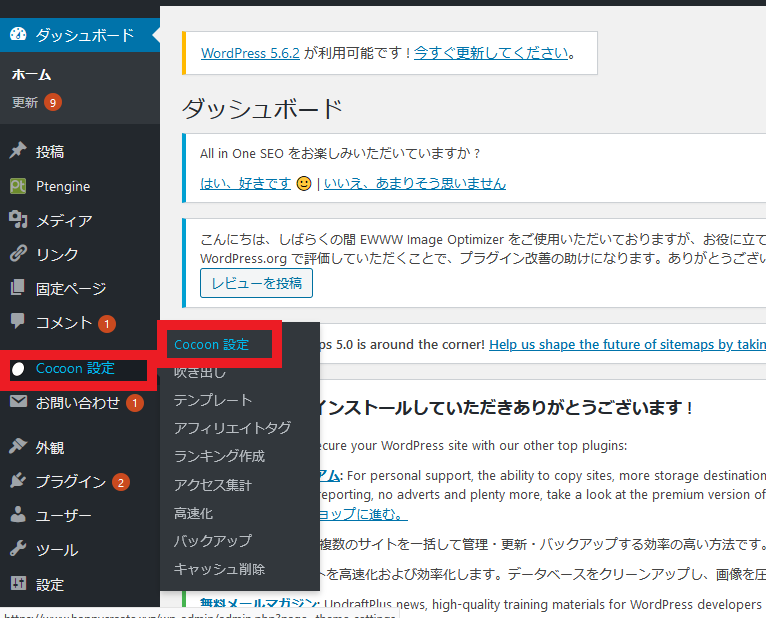
Task: Click the dashboard gauge icon
Action: pos(18,34)
